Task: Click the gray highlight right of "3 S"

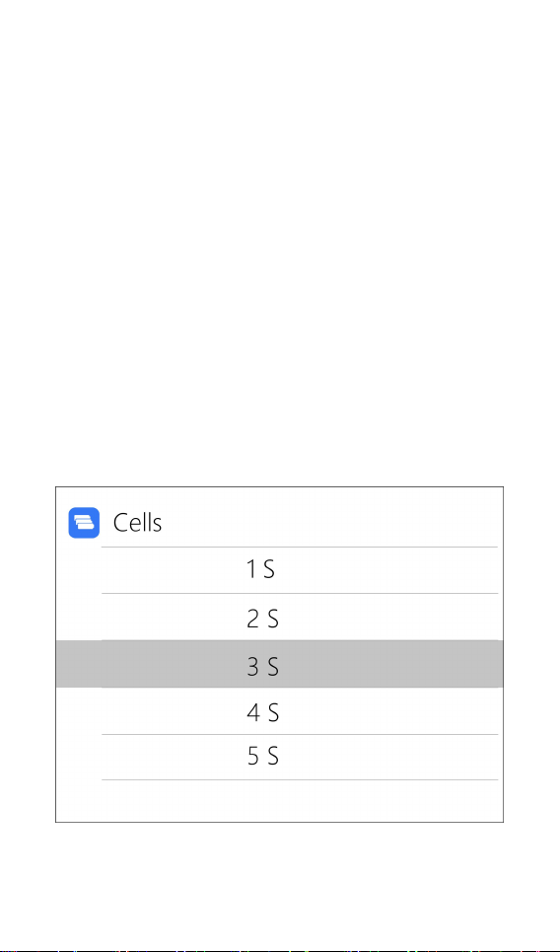Action: click(x=393, y=664)
